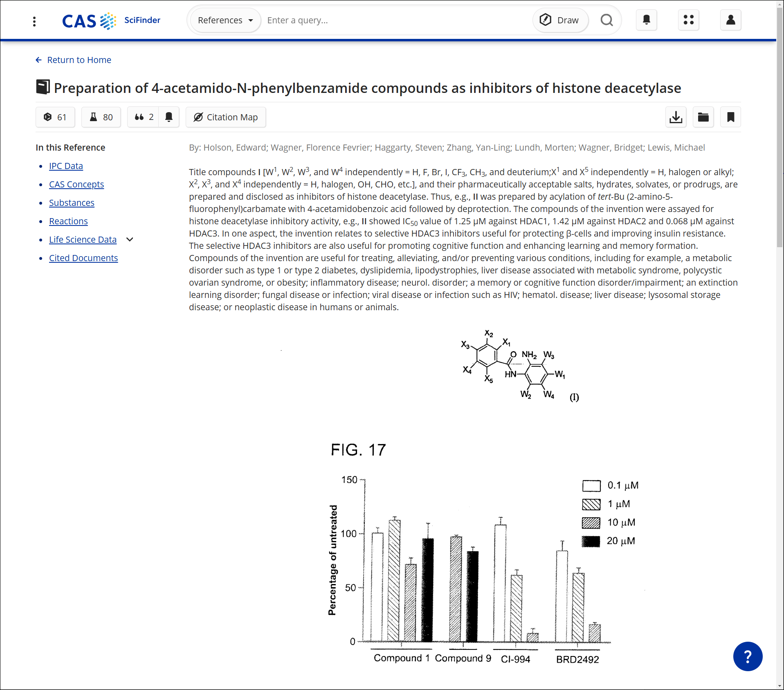
Task: Save reference to a project folder
Action: pos(703,117)
